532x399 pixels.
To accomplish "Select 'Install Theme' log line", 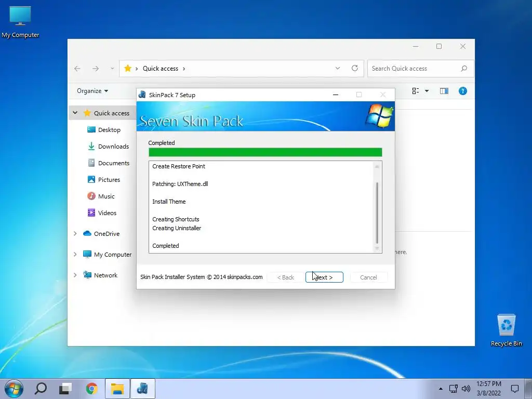I will click(x=169, y=202).
